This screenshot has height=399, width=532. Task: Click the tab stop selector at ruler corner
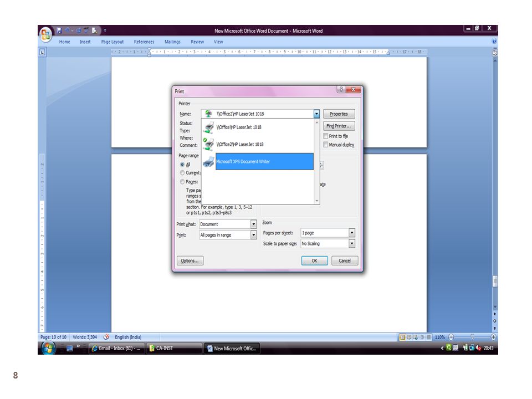42,52
